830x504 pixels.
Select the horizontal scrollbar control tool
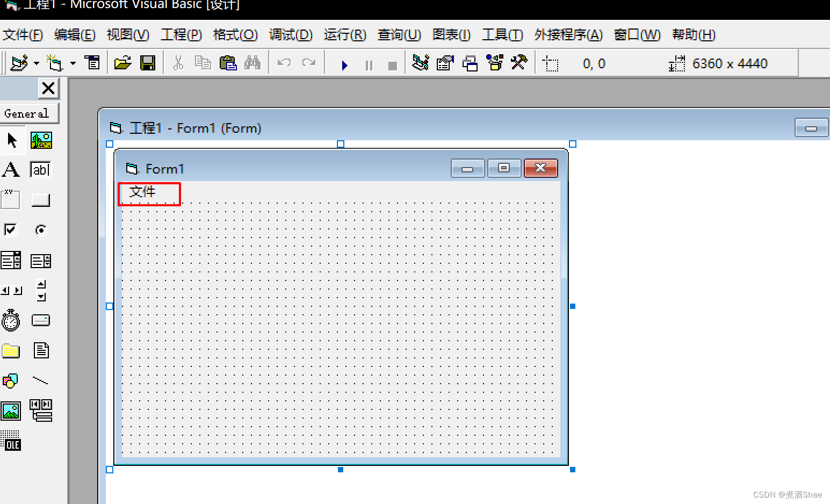click(11, 291)
